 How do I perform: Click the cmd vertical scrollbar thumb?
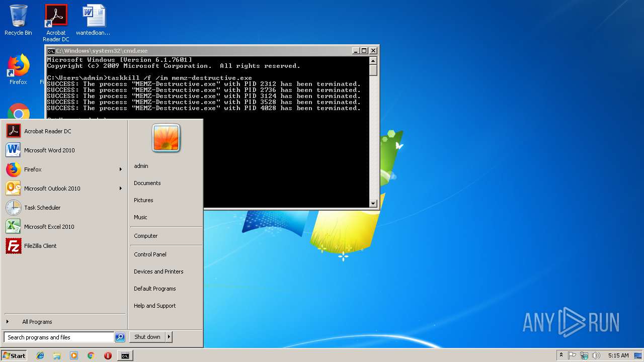(373, 70)
